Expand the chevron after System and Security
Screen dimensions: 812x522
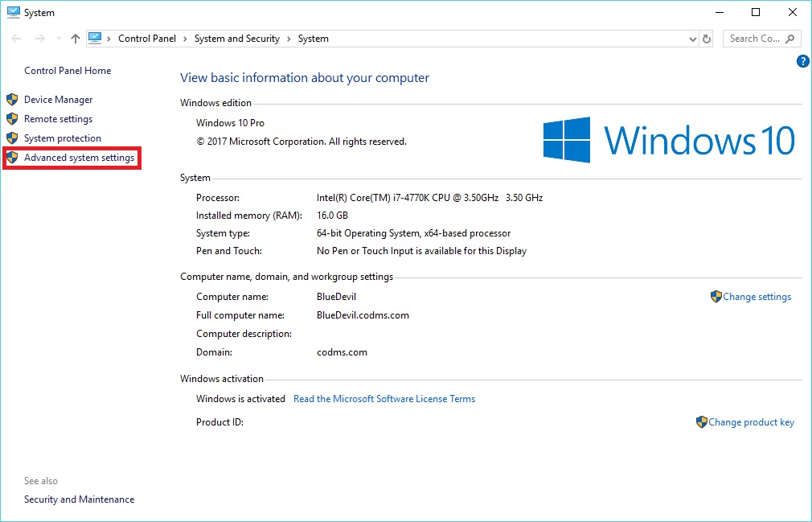click(x=289, y=39)
